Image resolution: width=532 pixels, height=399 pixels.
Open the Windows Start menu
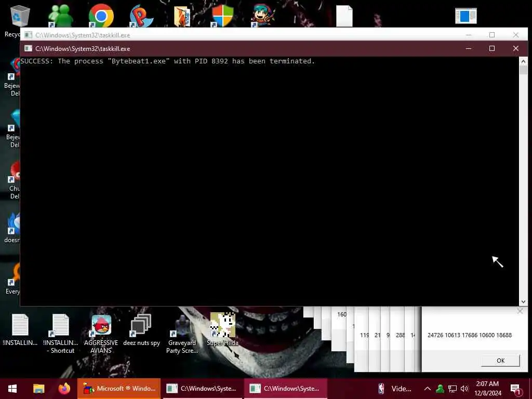(x=12, y=389)
